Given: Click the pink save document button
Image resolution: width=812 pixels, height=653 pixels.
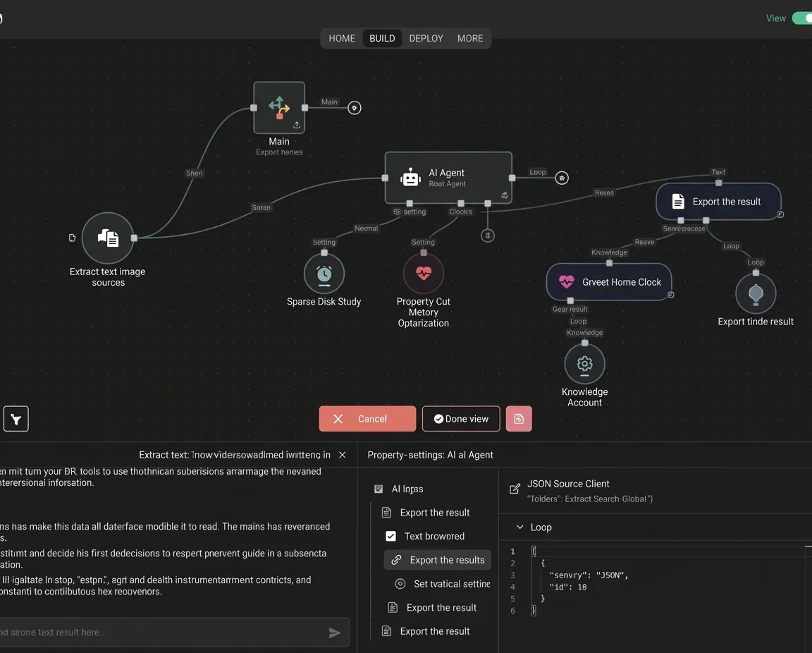Looking at the screenshot, I should [x=519, y=419].
